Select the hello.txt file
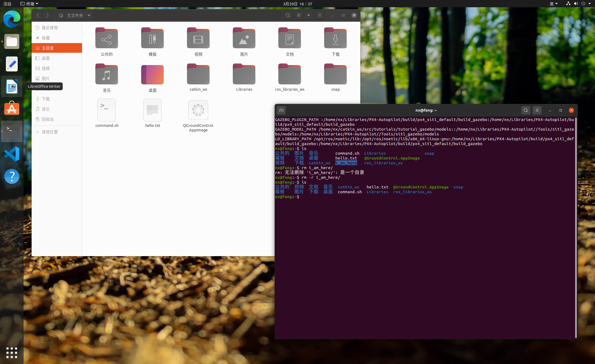The width and height of the screenshot is (595, 364). coord(152,113)
